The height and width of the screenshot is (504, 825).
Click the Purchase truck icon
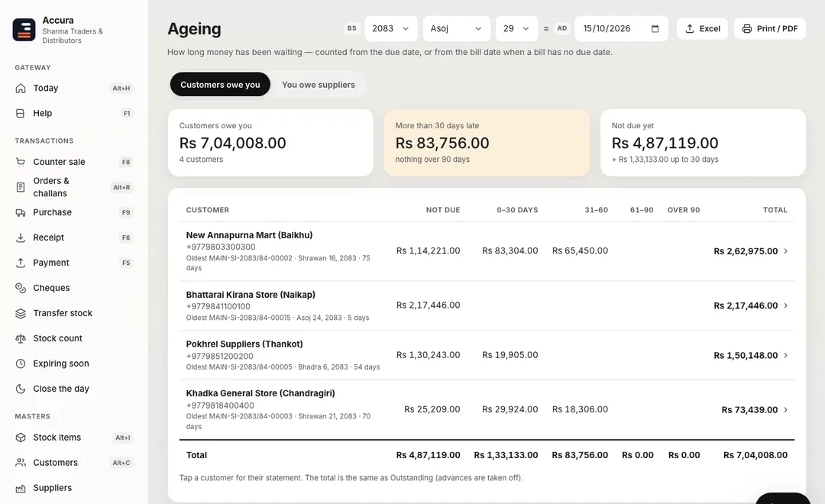pyautogui.click(x=21, y=212)
